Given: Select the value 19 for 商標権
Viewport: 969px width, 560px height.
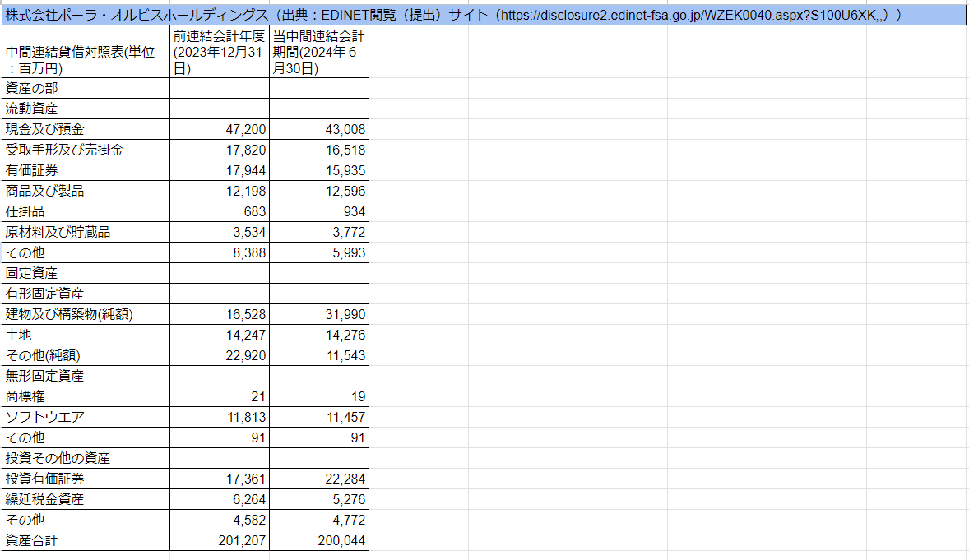Looking at the screenshot, I should click(x=319, y=396).
